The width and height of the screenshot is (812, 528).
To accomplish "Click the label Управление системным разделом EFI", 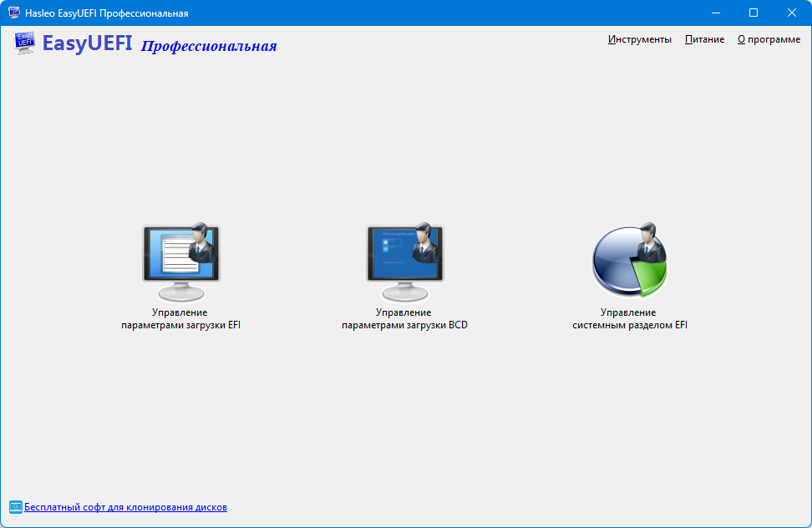I will click(x=630, y=319).
